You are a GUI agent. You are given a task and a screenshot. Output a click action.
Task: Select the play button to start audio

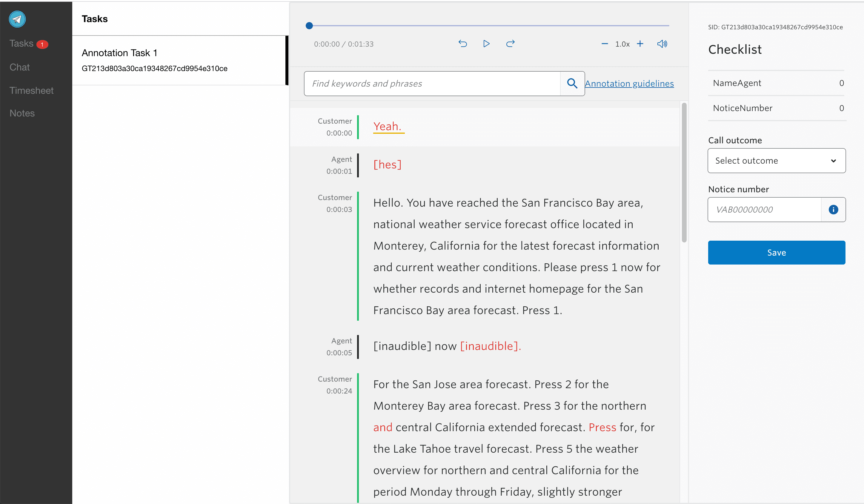coord(486,44)
